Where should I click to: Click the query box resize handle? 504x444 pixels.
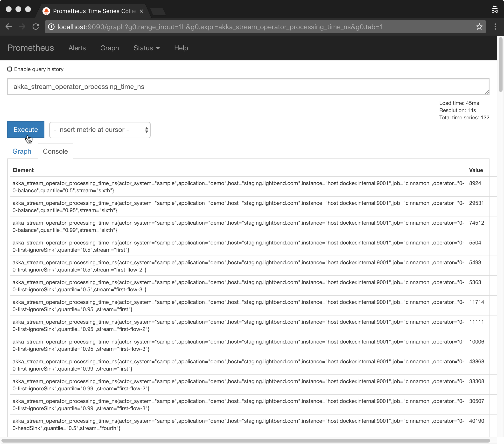tap(486, 92)
